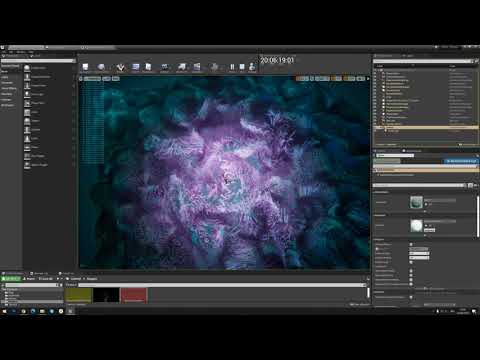Open the Geometry category in Modes panel
480x360 pixels.
coord(11,94)
